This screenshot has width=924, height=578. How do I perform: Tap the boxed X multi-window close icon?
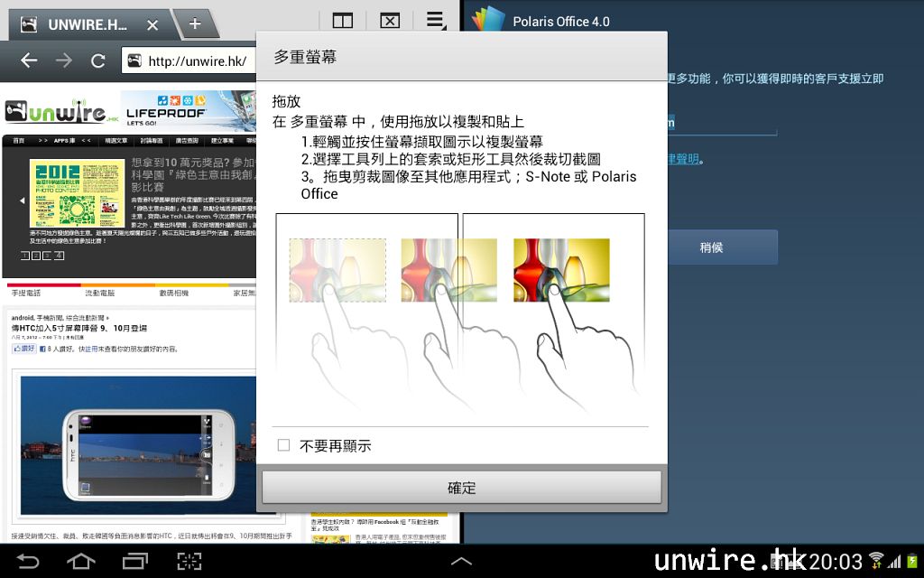pos(389,21)
